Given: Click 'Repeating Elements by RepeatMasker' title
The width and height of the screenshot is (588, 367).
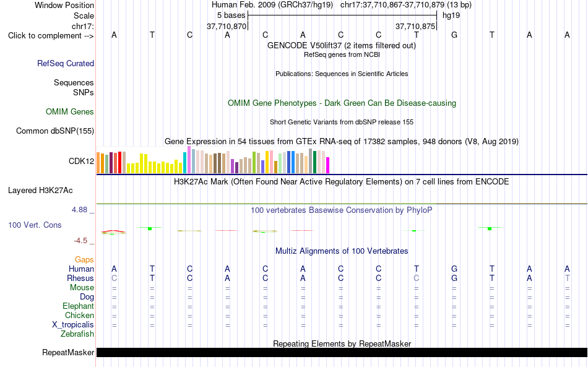Looking at the screenshot, I should click(x=342, y=343).
